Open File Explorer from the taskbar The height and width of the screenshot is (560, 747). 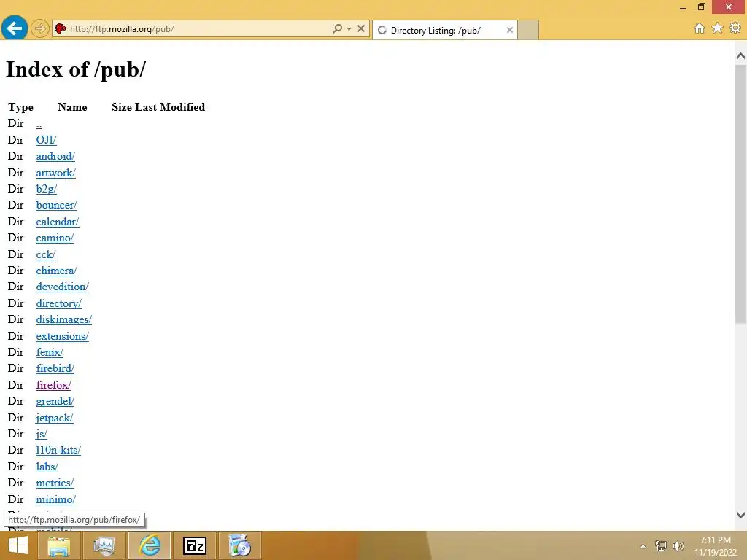click(59, 545)
